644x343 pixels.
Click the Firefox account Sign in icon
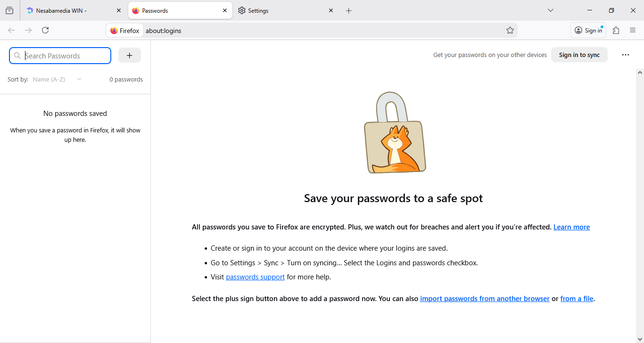pyautogui.click(x=588, y=31)
